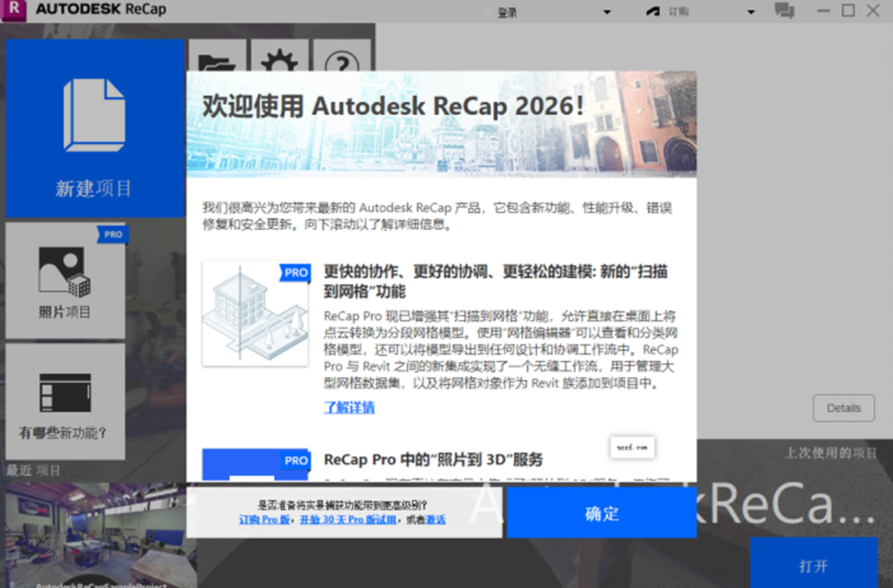Open the What's New tile
The width and height of the screenshot is (893, 588).
[66, 401]
